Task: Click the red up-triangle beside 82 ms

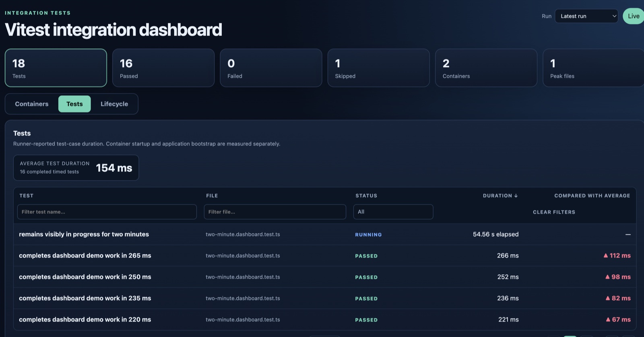Action: 608,298
